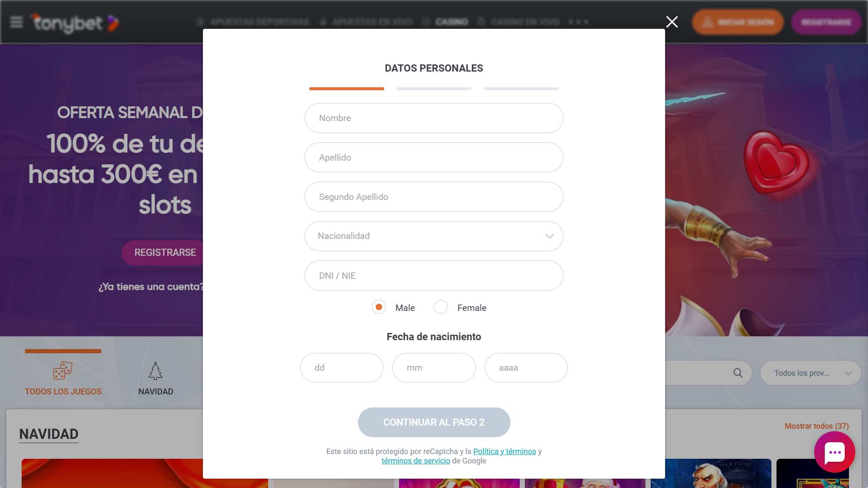Open the Todos los prov... provider dropdown

pos(810,373)
